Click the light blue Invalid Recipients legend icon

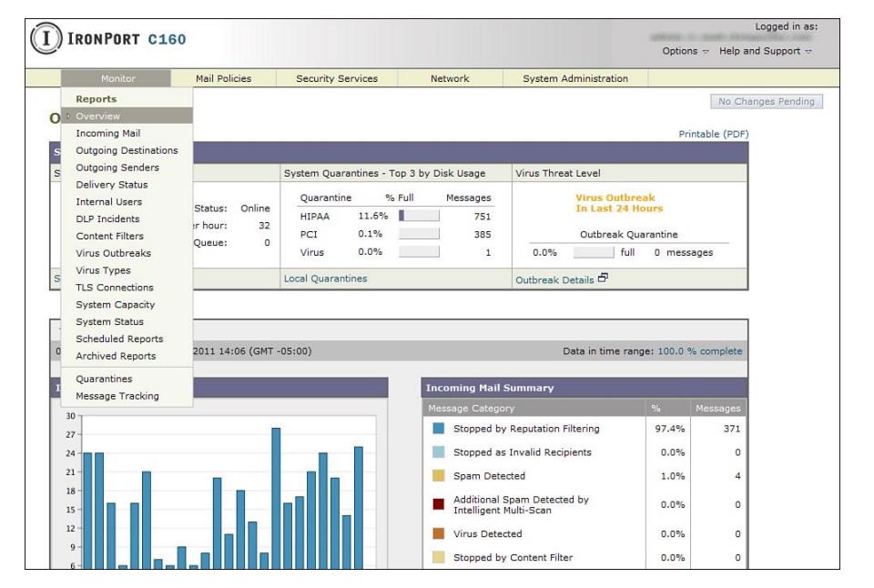(439, 452)
